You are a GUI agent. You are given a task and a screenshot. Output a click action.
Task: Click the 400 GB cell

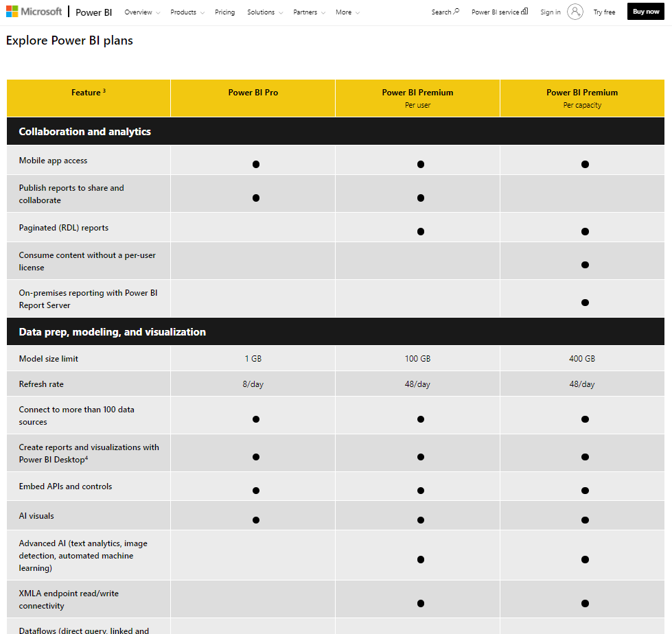(582, 359)
